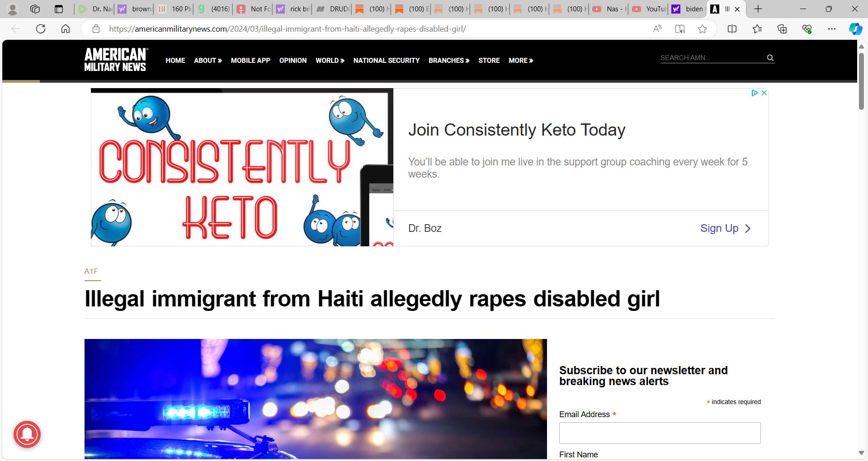
Task: Open Workspaces icon in title bar
Action: (x=35, y=9)
